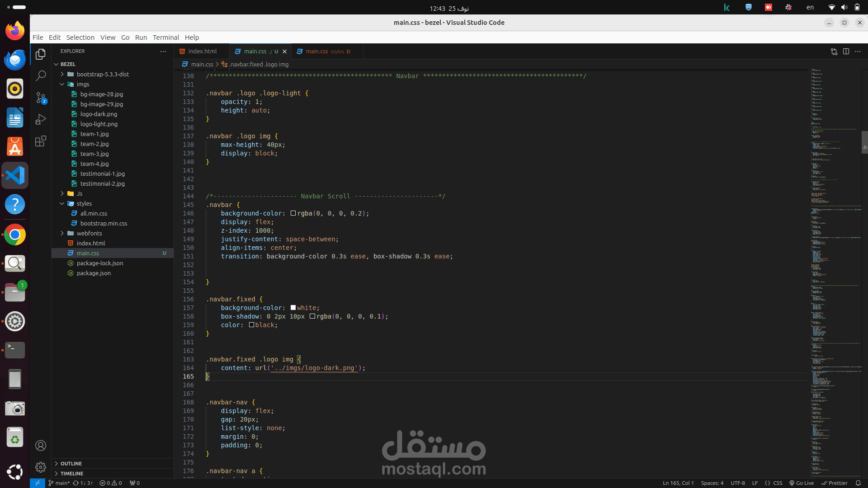Collapse the imgs folder
The image size is (868, 488).
(x=83, y=84)
